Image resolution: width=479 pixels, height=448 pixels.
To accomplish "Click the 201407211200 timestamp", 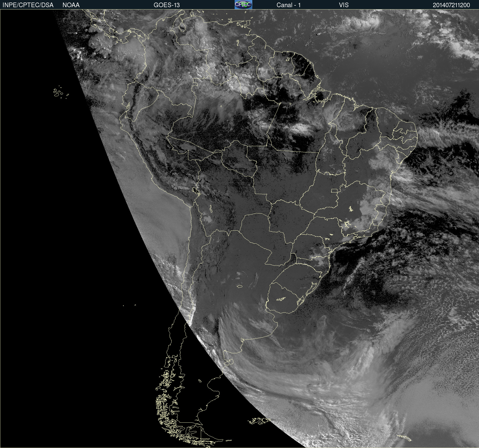I will (x=451, y=5).
